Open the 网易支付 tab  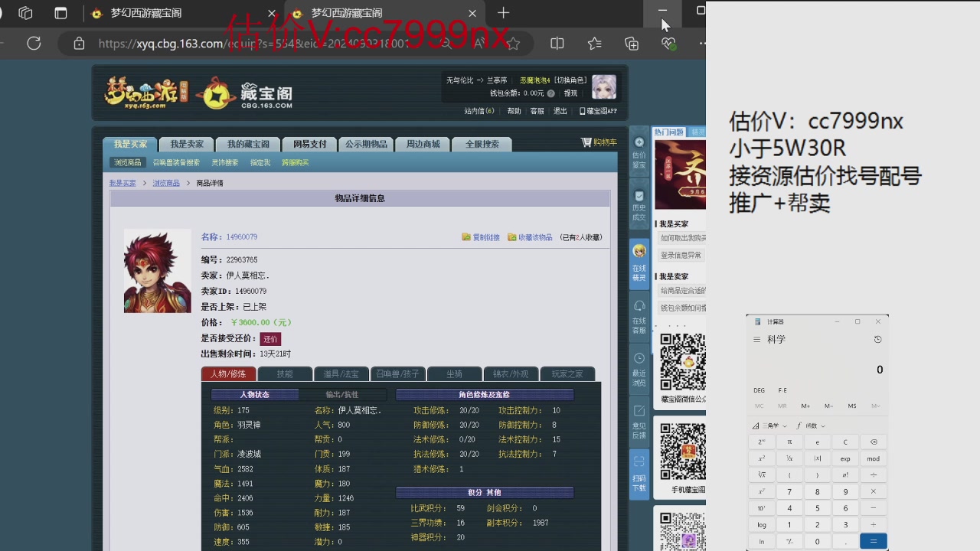click(309, 144)
